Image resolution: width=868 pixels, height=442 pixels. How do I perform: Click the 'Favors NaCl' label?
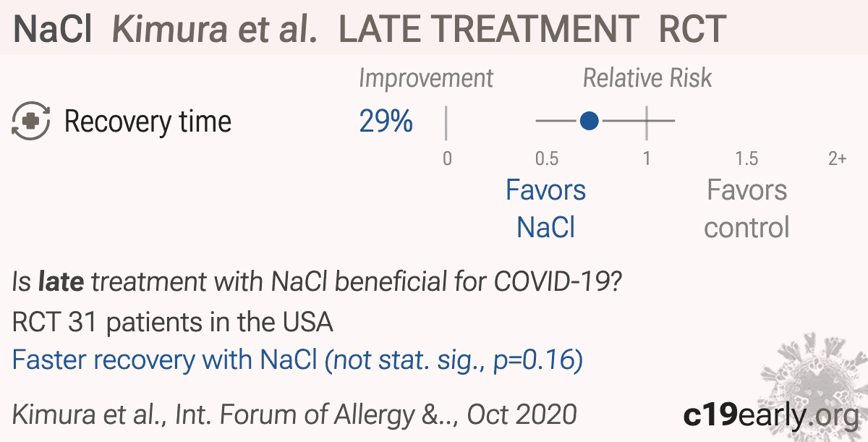(x=546, y=208)
